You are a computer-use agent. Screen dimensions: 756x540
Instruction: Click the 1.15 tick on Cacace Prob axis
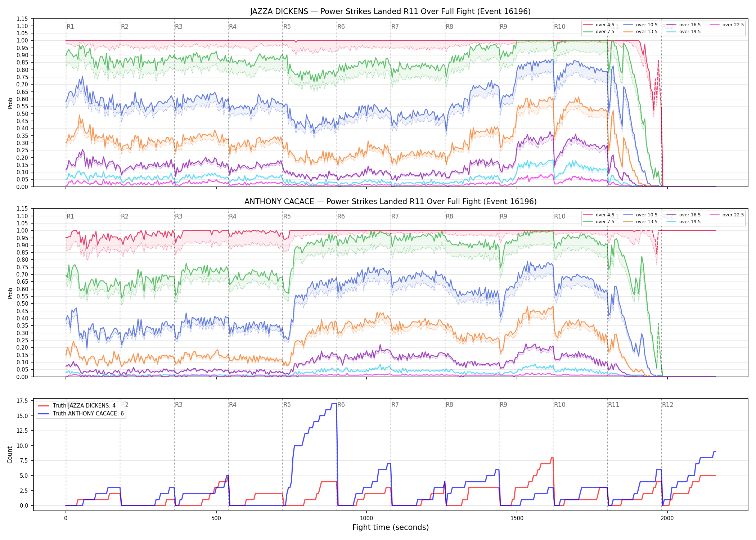tap(22, 209)
